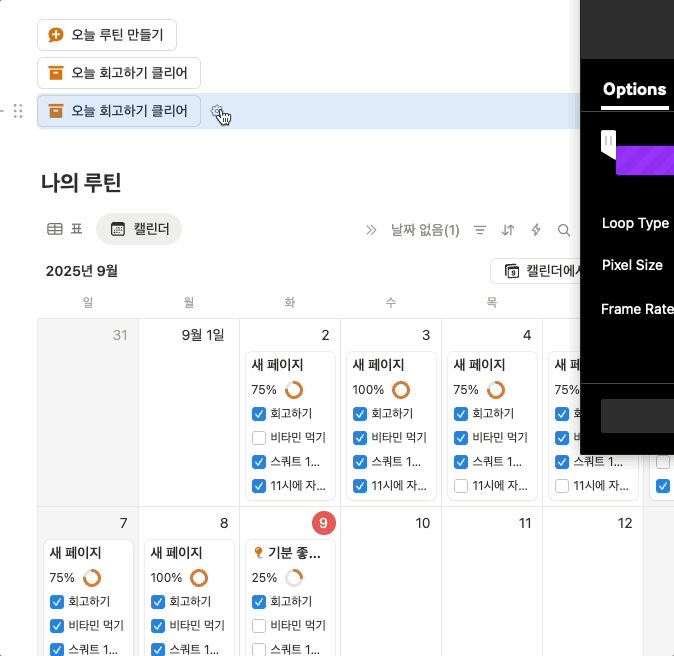Check 스쿼트 on the September 9 card

[259, 650]
